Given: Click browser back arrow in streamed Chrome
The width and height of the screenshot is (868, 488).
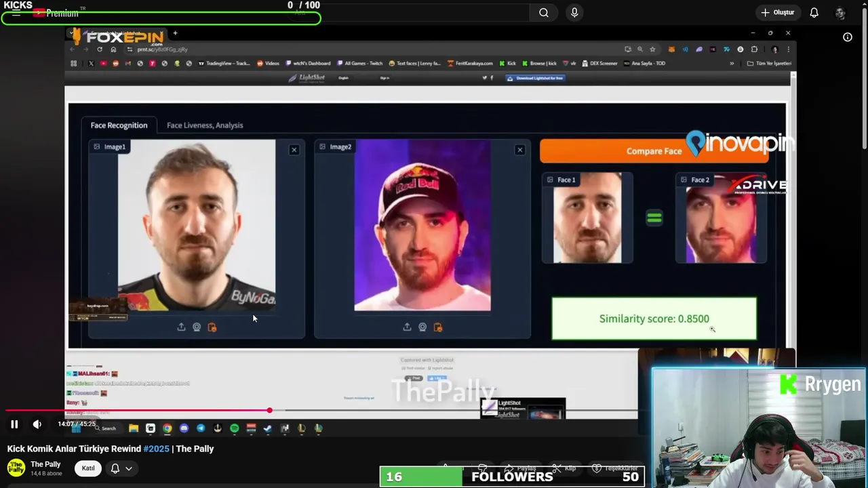Looking at the screenshot, I should coord(73,49).
